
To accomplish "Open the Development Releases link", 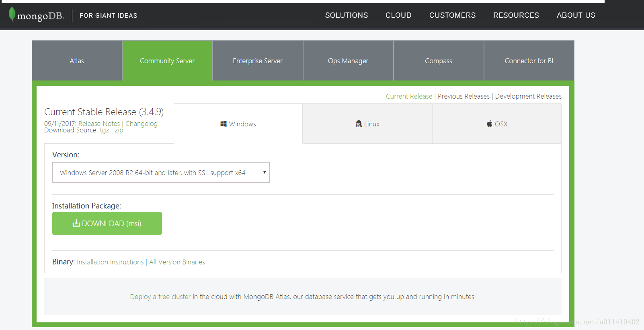I will tap(528, 96).
